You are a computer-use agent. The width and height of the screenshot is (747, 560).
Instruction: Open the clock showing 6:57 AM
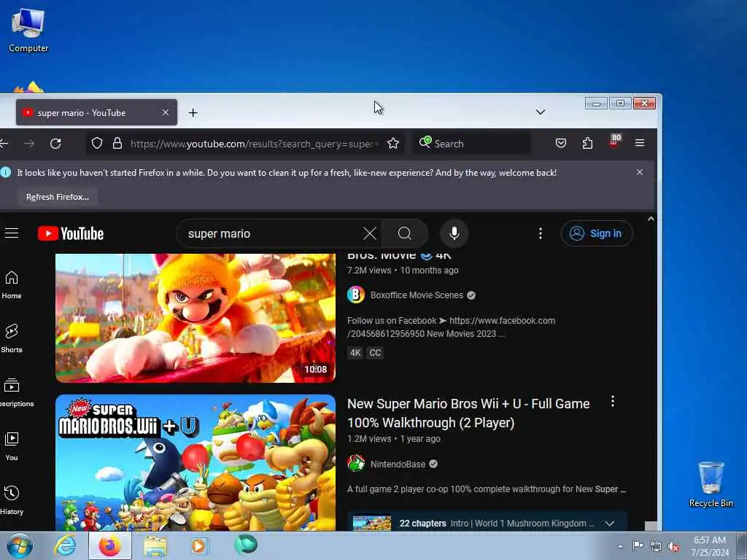[710, 545]
